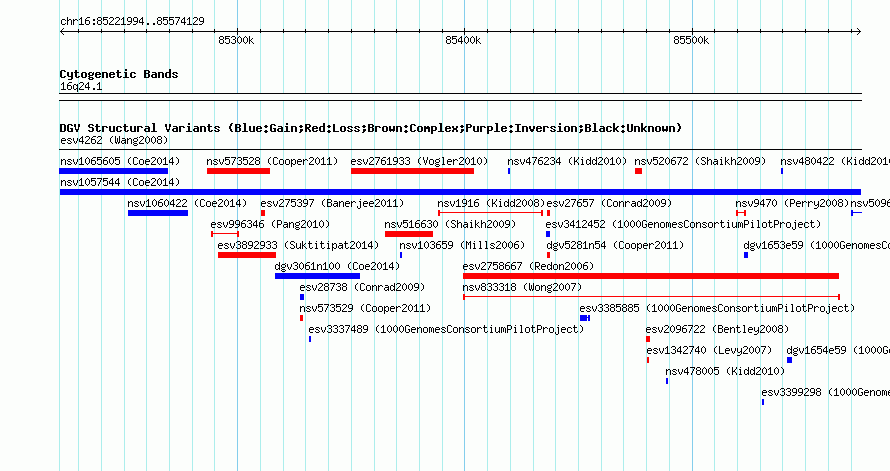890x471 pixels.
Task: Click the nsv516630 (Shaikh2009) red bar
Action: pyautogui.click(x=409, y=234)
